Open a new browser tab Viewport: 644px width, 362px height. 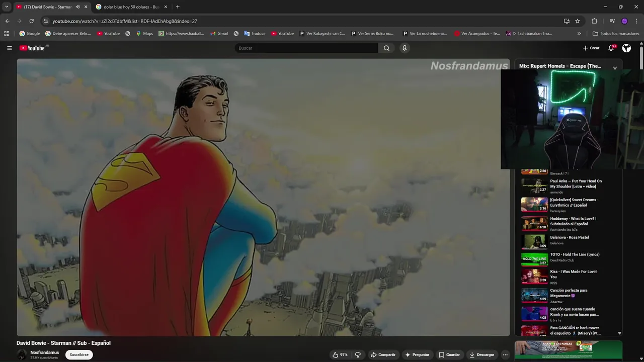tap(178, 7)
